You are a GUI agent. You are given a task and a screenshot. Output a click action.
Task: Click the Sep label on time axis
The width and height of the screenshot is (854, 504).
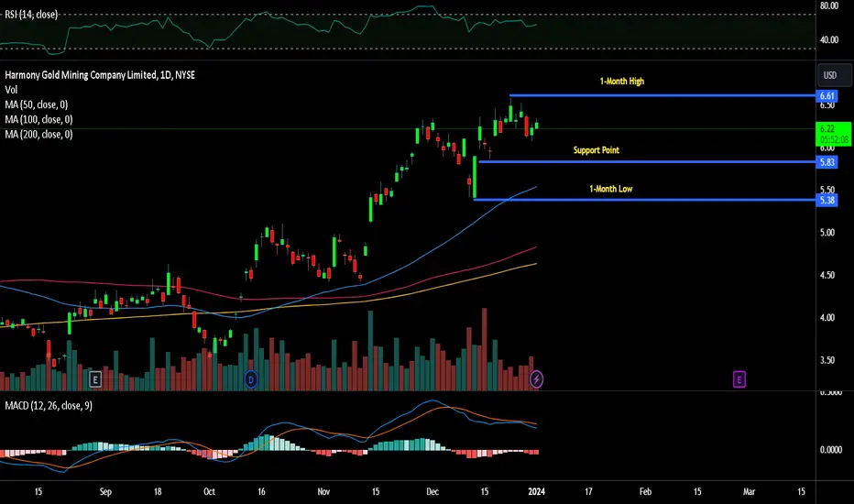click(x=105, y=491)
